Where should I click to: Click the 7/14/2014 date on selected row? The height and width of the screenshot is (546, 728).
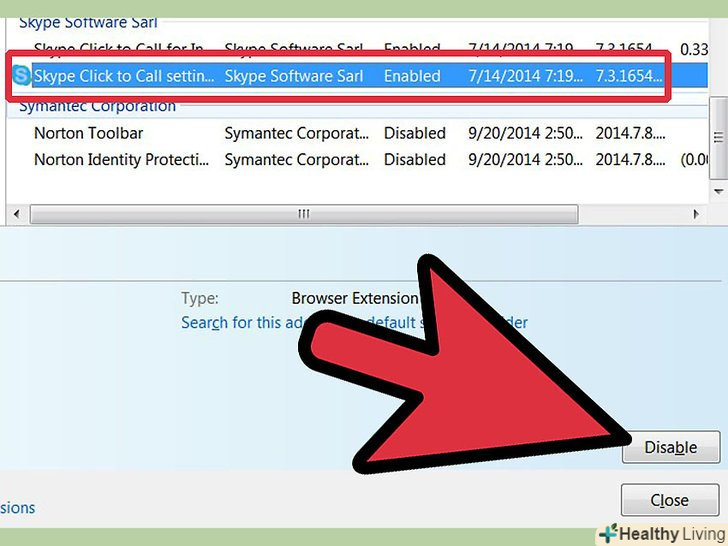pyautogui.click(x=525, y=76)
